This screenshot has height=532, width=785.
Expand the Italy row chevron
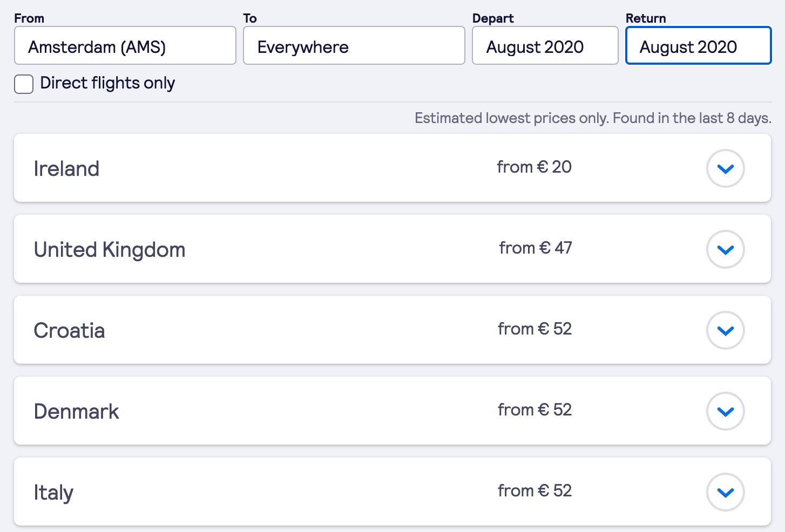(x=725, y=492)
